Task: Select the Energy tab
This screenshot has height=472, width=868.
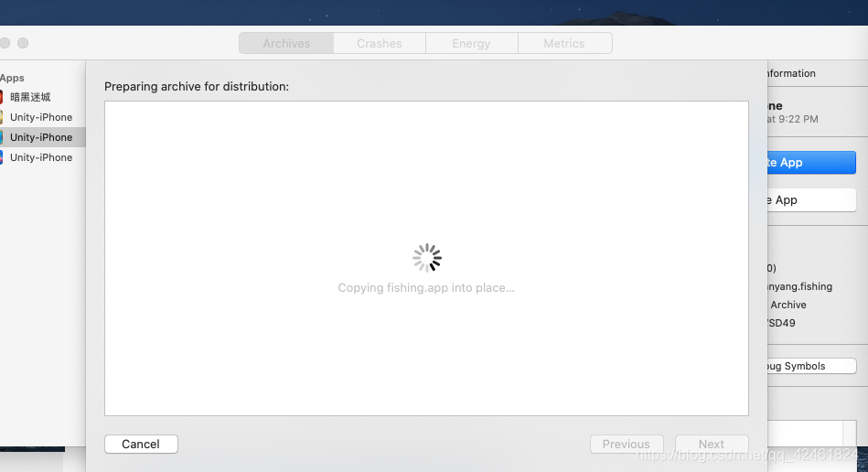Action: [471, 43]
